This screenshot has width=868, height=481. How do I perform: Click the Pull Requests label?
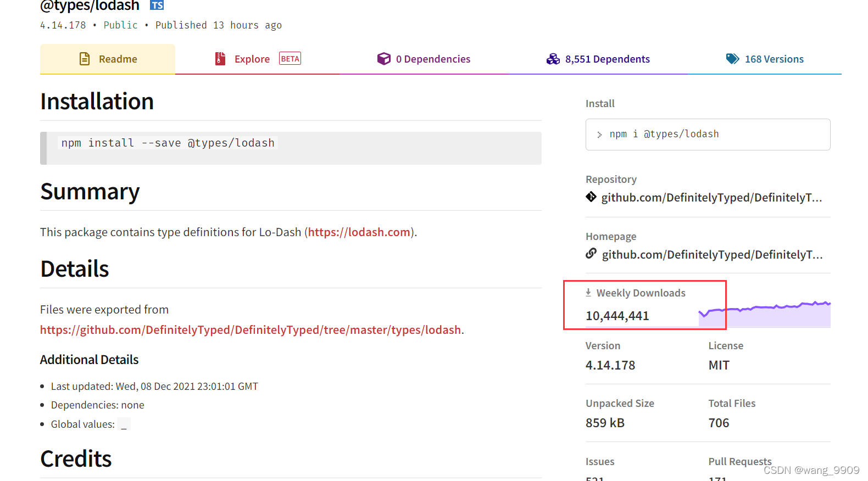740,462
